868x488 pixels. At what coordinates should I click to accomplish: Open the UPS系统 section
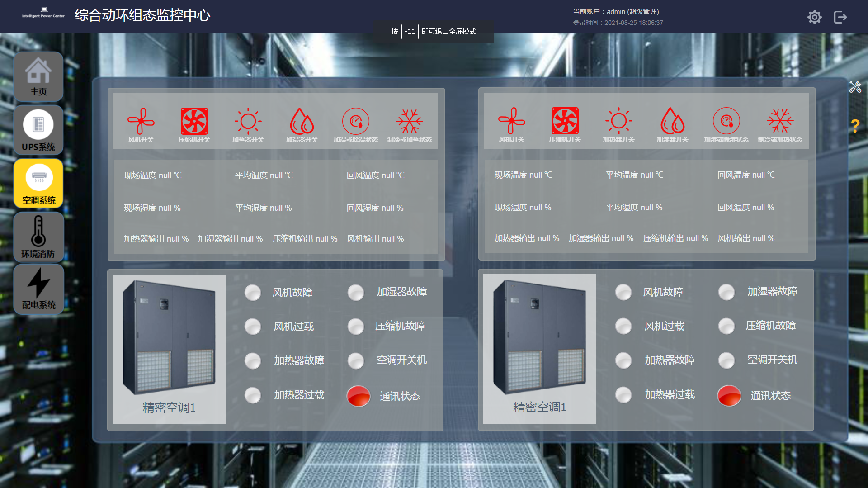point(38,130)
